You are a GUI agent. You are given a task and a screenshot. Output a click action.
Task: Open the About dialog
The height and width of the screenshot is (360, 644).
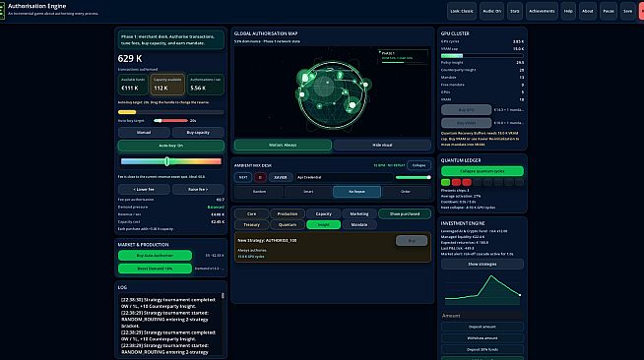point(587,11)
